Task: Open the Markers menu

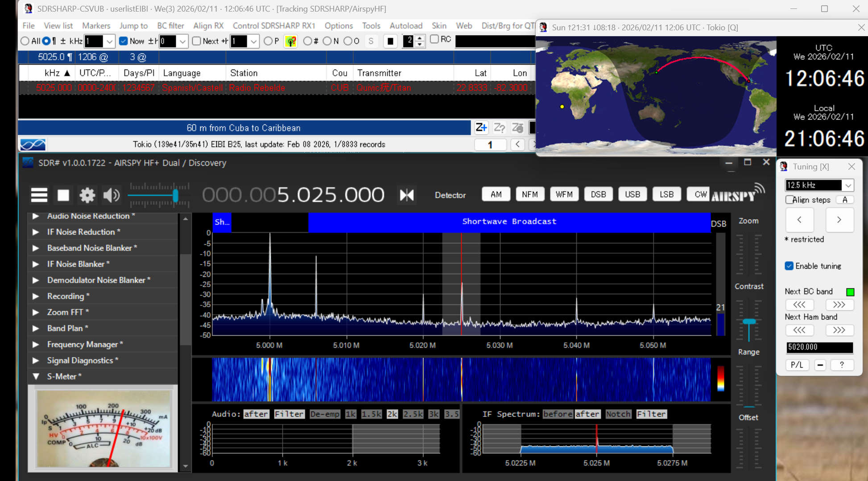Action: pyautogui.click(x=96, y=25)
